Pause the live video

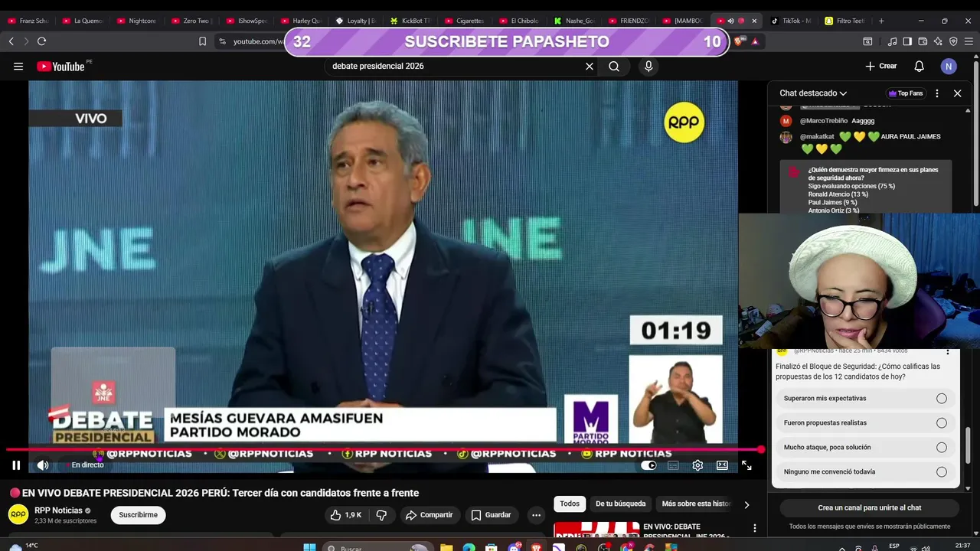click(x=16, y=465)
